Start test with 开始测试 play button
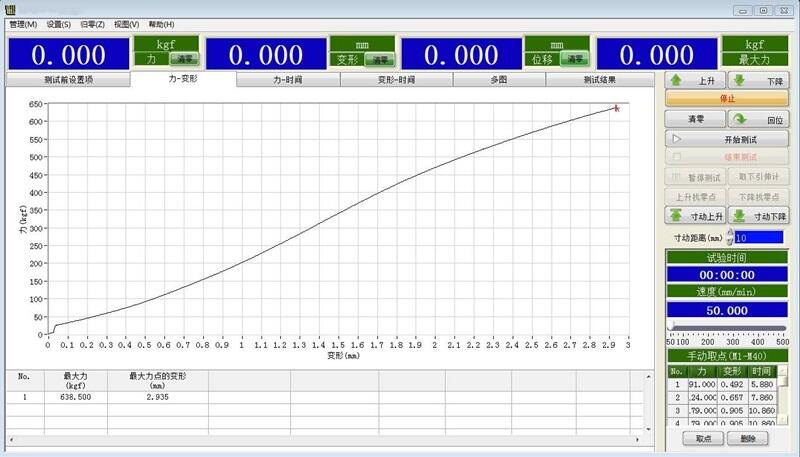Screen dimensions: 800x457 pyautogui.click(x=727, y=140)
